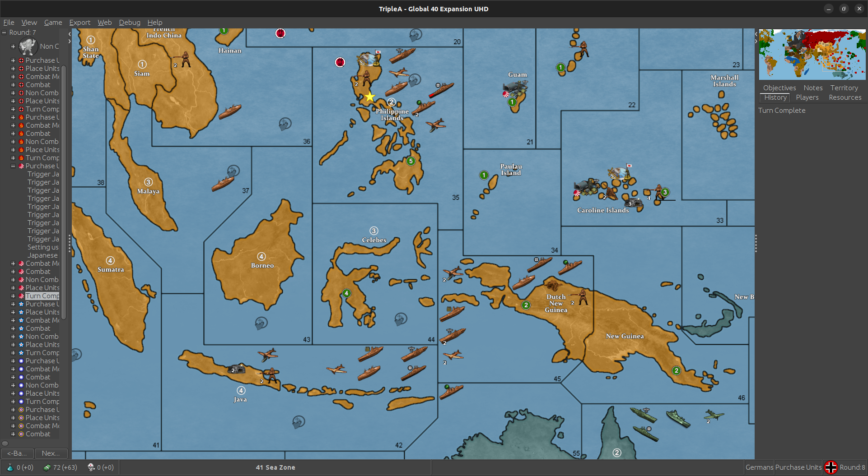This screenshot has width=868, height=476.
Task: Click the kamikaze marker right of Hainan
Action: tap(280, 33)
